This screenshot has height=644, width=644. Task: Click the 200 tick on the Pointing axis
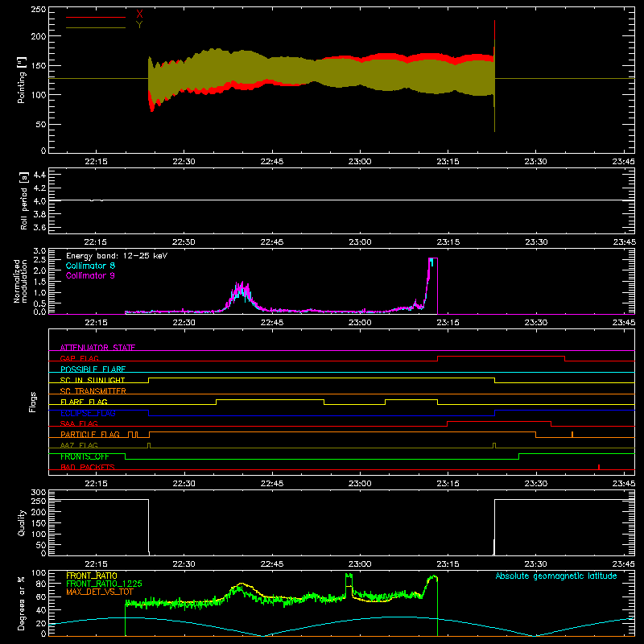tap(38, 36)
